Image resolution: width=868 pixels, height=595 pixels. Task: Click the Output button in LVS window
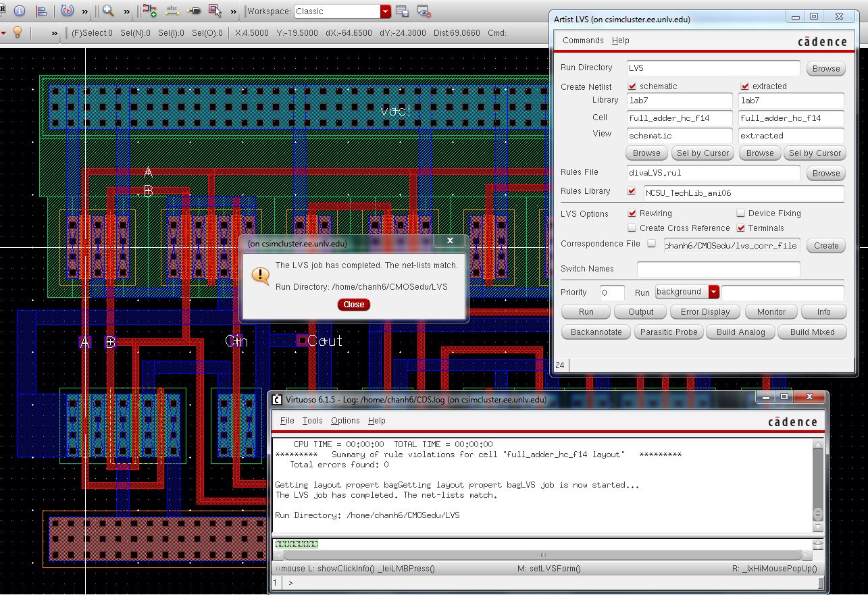[x=640, y=312]
